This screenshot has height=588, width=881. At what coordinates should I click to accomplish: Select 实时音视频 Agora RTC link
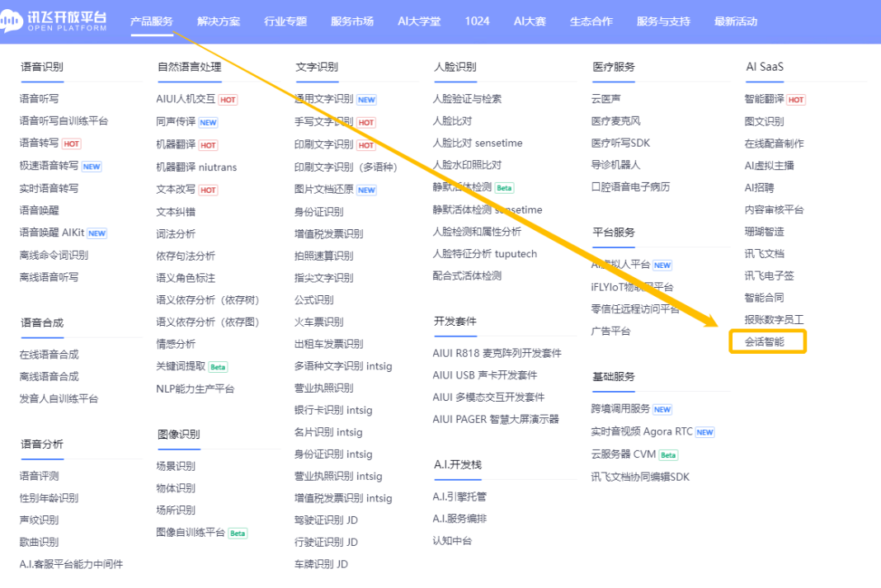[x=642, y=431]
